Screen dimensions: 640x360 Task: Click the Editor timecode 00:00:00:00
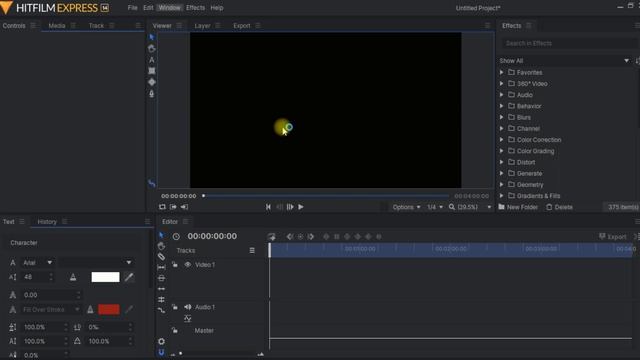coord(212,236)
